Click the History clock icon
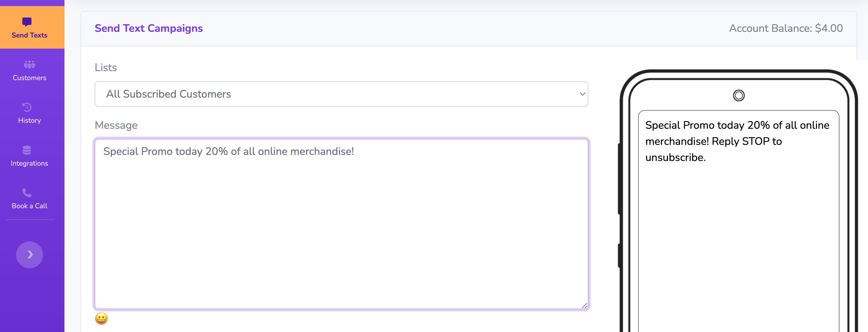Image resolution: width=868 pixels, height=332 pixels. point(27,107)
